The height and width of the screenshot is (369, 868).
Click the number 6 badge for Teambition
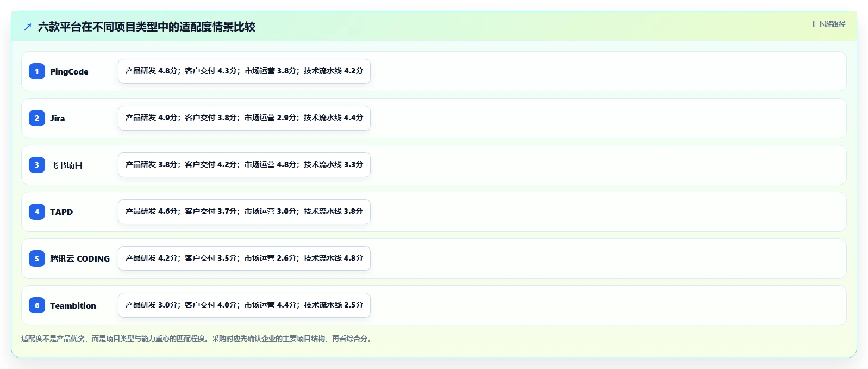point(37,305)
